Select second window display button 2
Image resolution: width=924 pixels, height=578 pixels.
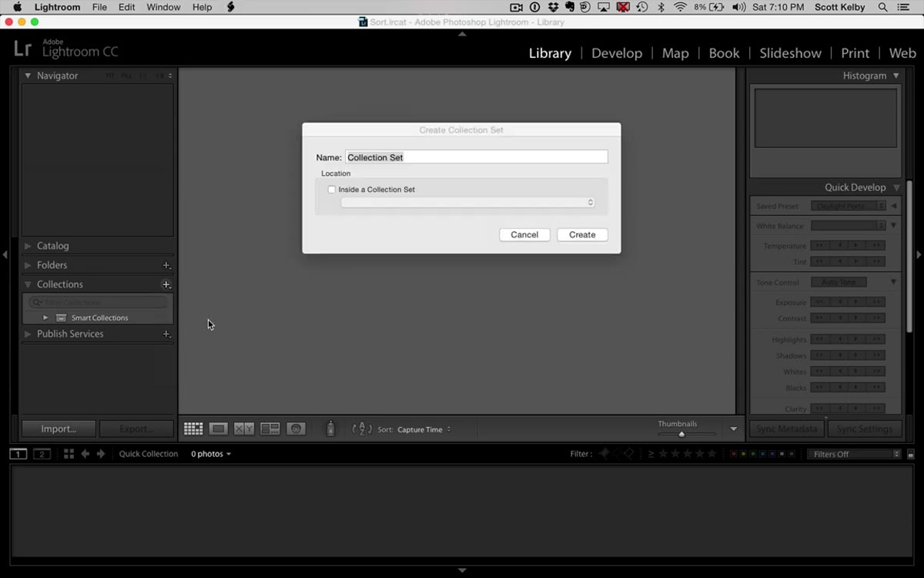(x=42, y=454)
